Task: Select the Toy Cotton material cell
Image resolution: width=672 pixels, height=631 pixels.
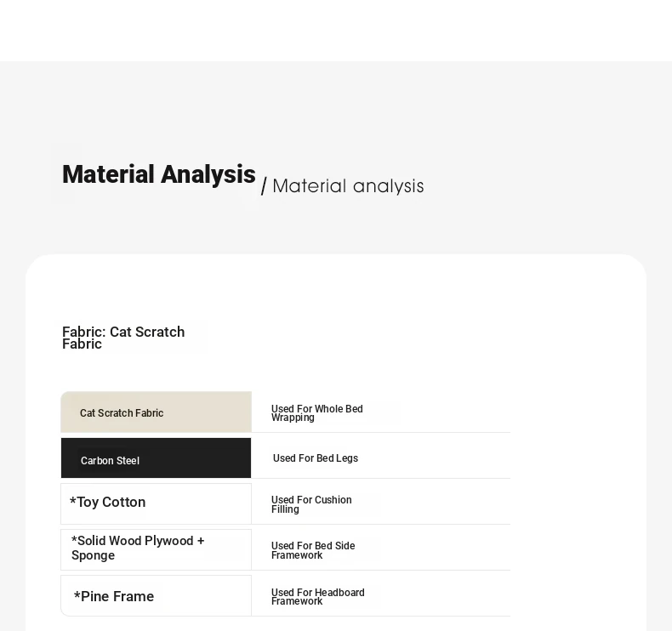Action: point(156,503)
